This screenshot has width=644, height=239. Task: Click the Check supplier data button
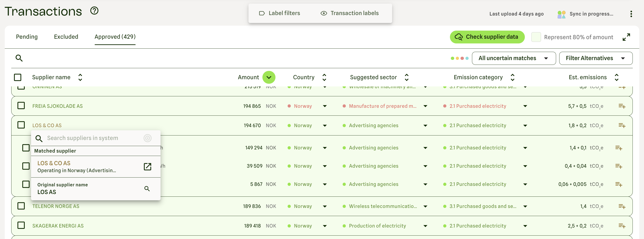click(x=487, y=37)
